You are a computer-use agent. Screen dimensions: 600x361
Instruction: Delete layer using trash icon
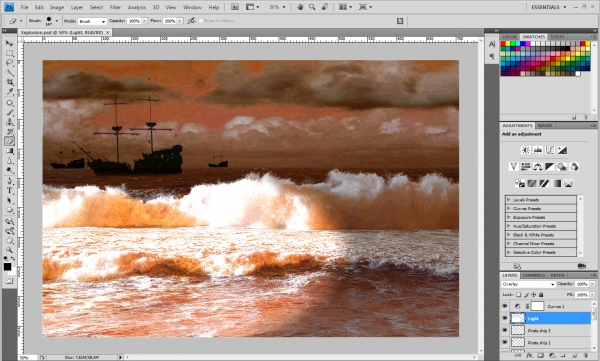[x=585, y=356]
